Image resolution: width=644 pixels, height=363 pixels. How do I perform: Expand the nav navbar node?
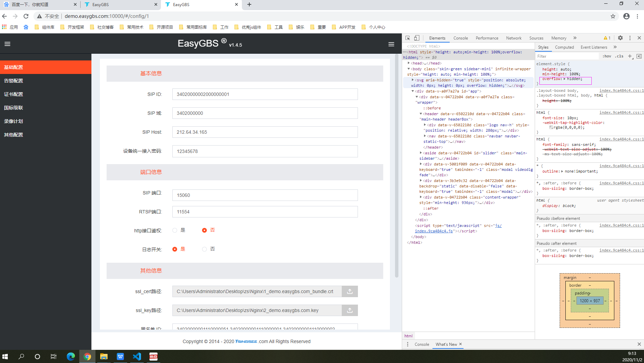(425, 136)
